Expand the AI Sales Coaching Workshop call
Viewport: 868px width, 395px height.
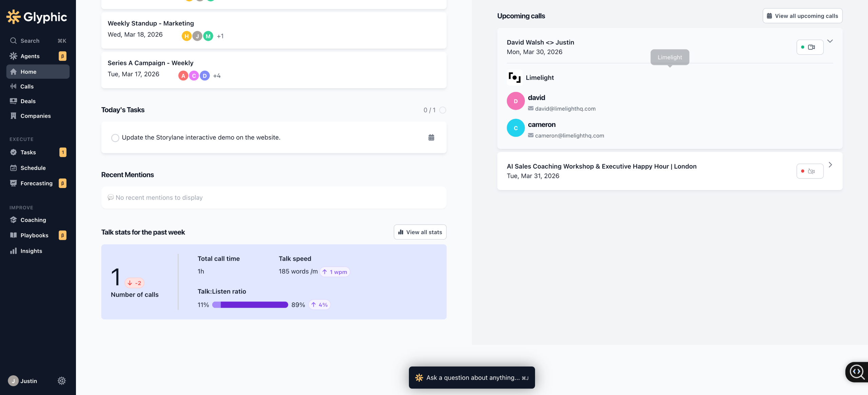(830, 165)
